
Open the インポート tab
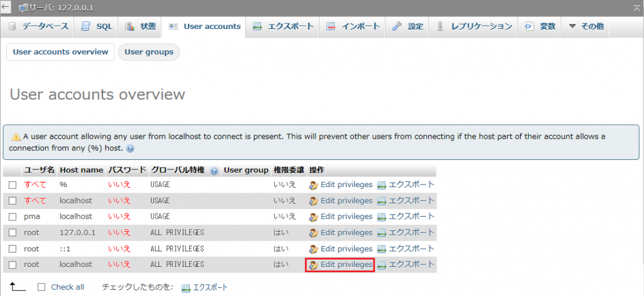(353, 26)
